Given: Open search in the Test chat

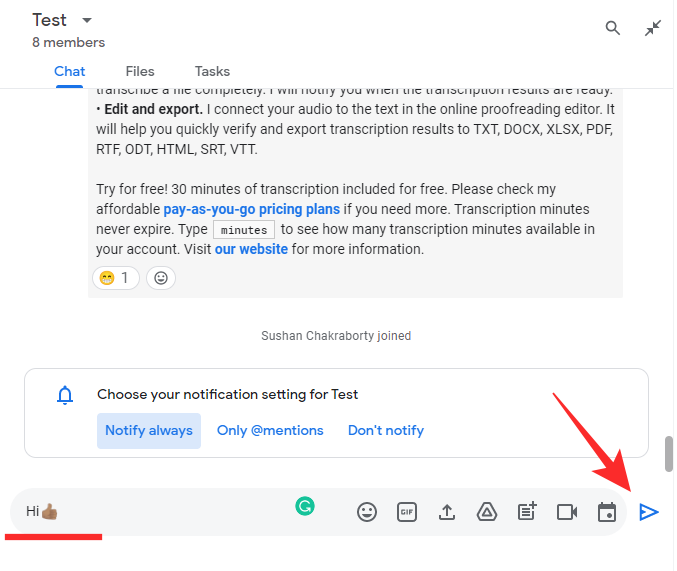Looking at the screenshot, I should coord(612,28).
